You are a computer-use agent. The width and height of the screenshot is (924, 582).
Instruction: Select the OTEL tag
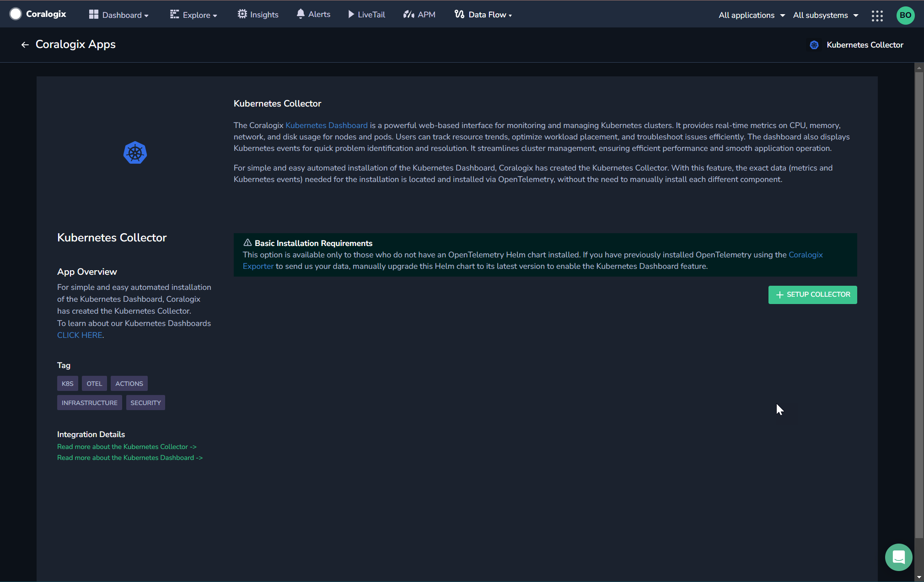pos(94,384)
